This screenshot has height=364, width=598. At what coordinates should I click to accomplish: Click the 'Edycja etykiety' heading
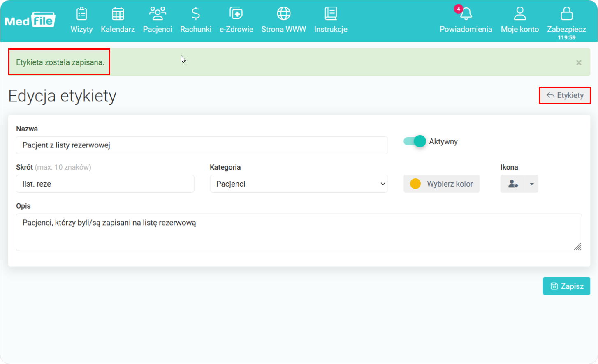point(63,96)
